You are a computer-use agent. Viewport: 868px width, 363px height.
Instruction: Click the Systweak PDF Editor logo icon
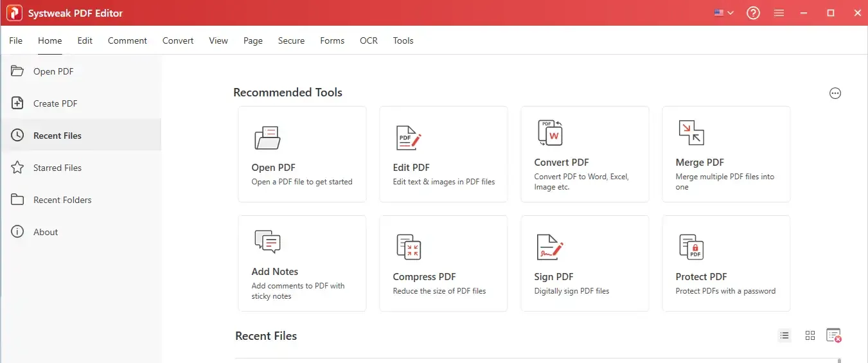coord(14,13)
